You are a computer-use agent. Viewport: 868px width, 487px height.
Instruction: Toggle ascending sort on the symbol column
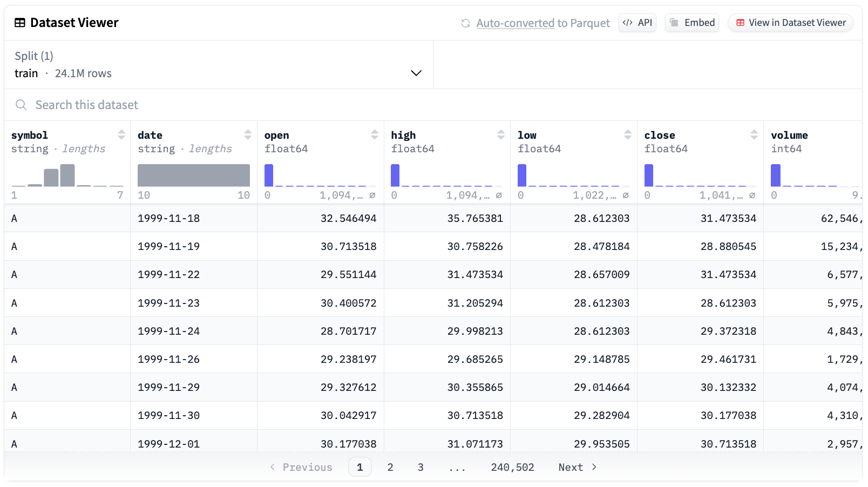[x=123, y=132]
